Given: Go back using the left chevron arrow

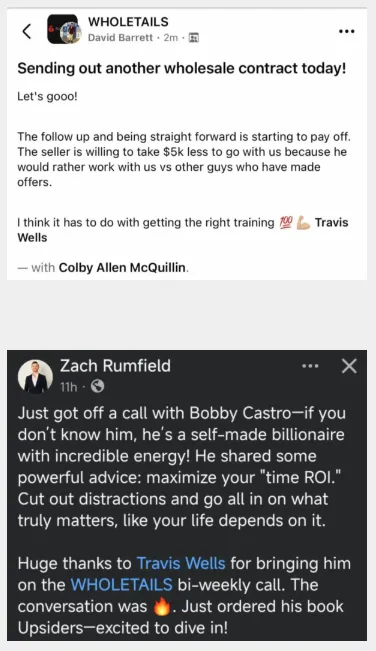Looking at the screenshot, I should point(27,31).
